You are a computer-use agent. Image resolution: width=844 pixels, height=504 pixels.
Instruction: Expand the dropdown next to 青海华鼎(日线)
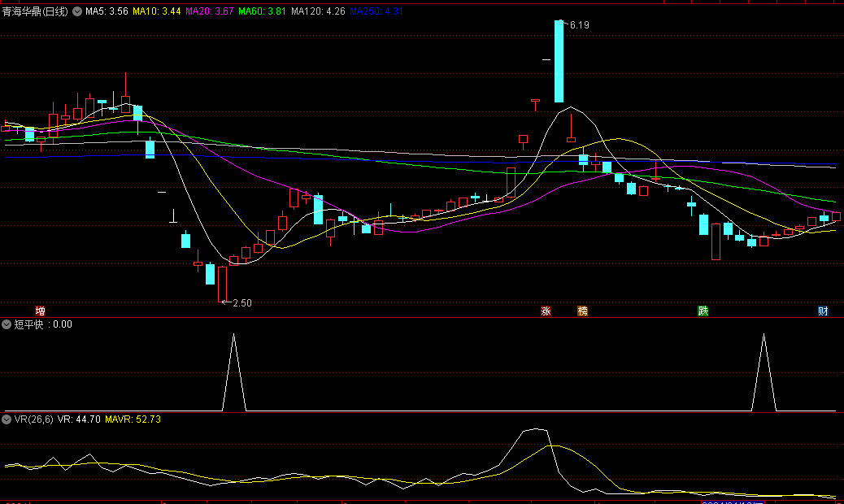pyautogui.click(x=77, y=12)
